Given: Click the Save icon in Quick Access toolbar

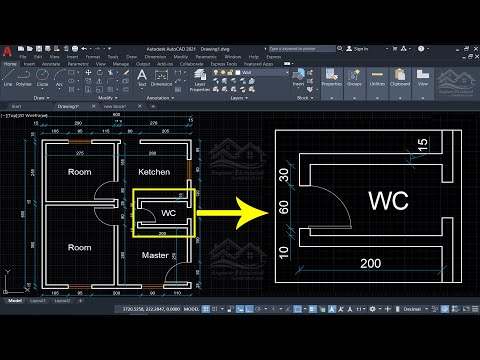Looking at the screenshot, I should coord(39,49).
